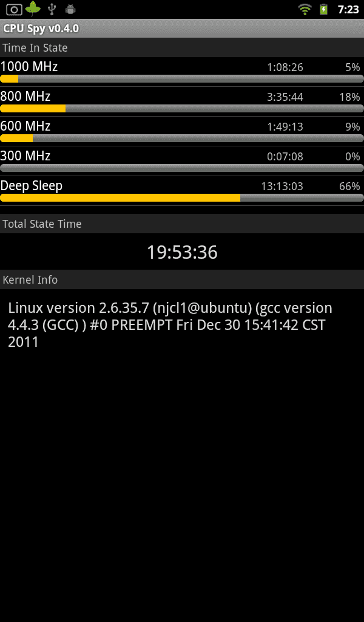Click the 800 MHz 18% progress bar
This screenshot has width=364, height=622.
tap(182, 108)
